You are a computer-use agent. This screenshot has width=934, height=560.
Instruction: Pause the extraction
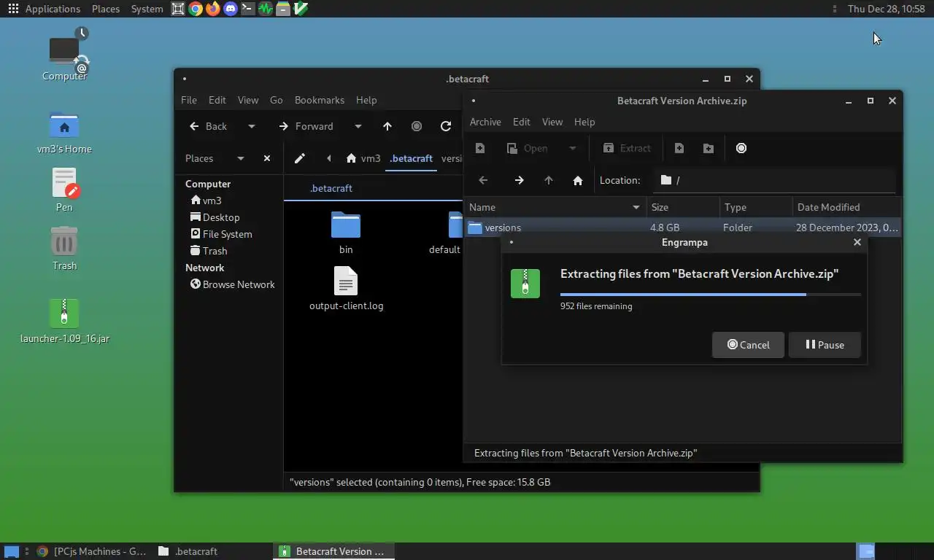(x=825, y=345)
